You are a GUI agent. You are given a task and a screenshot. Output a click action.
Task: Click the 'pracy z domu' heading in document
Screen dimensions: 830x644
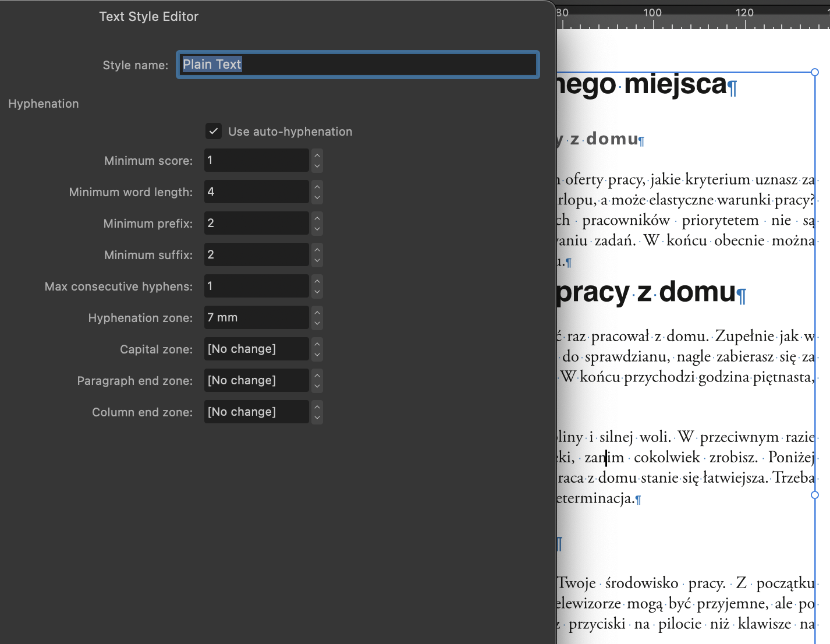click(x=647, y=291)
